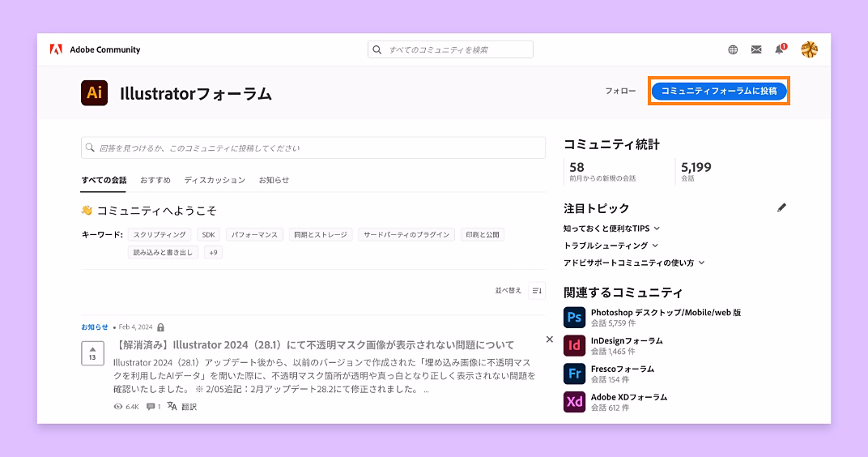The height and width of the screenshot is (457, 868).
Task: Open Frescoフォーラム link
Action: [622, 369]
